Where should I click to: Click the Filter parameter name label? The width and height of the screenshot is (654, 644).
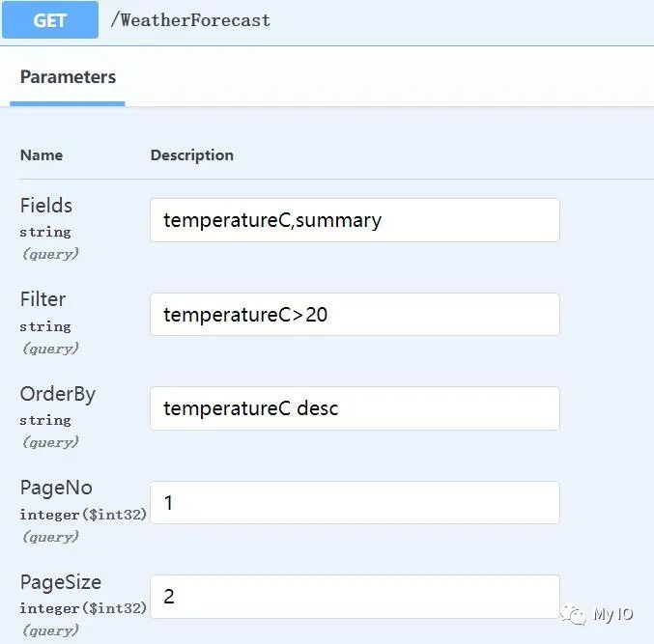tap(43, 299)
